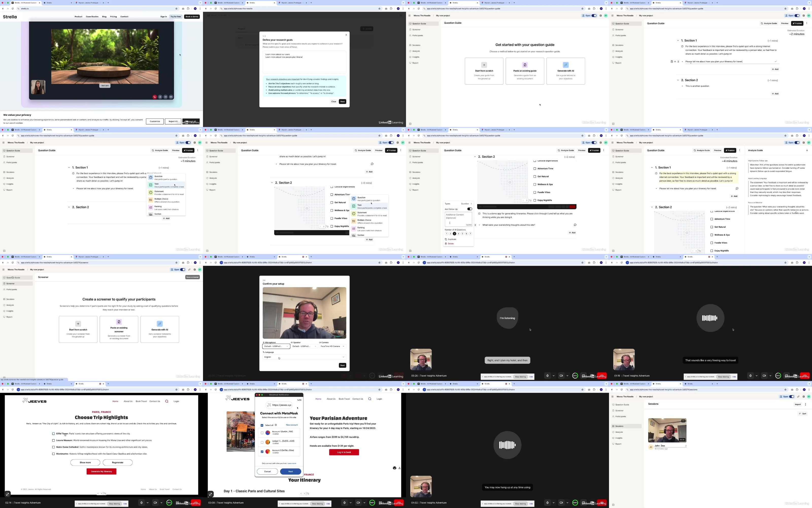Click apps grid icon in the get-started guide window
The image size is (812, 508).
[409, 15]
